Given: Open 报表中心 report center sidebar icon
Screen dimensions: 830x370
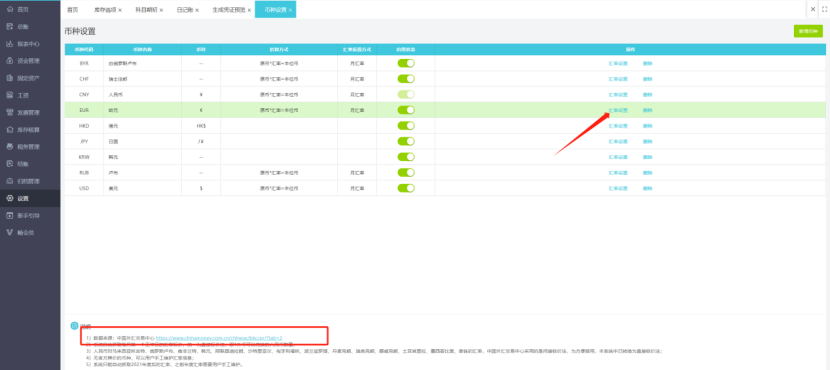Looking at the screenshot, I should 10,44.
